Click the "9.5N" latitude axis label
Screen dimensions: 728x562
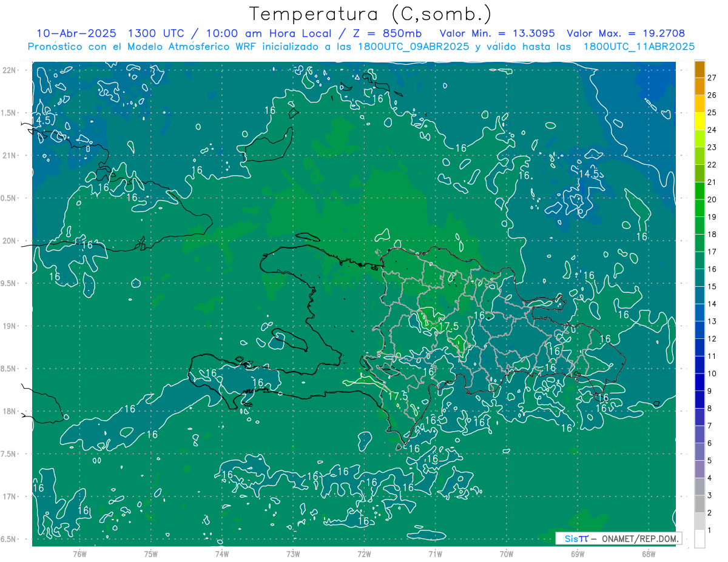click(x=8, y=283)
